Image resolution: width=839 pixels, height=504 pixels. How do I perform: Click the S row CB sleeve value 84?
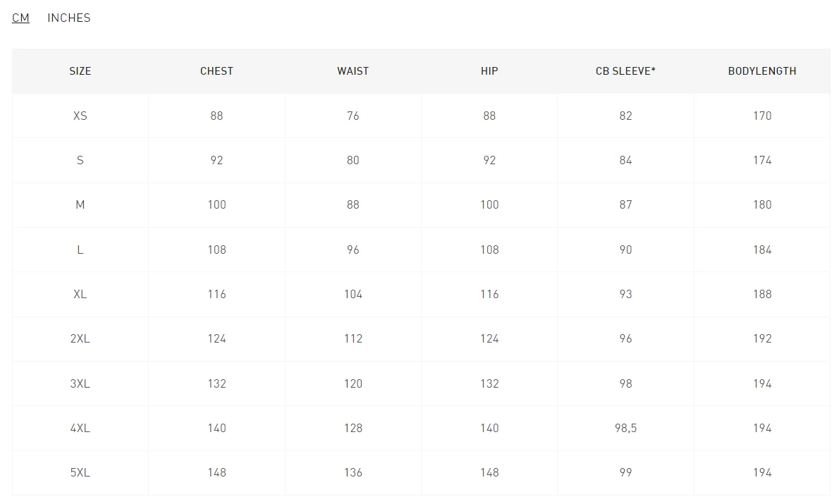pyautogui.click(x=625, y=160)
